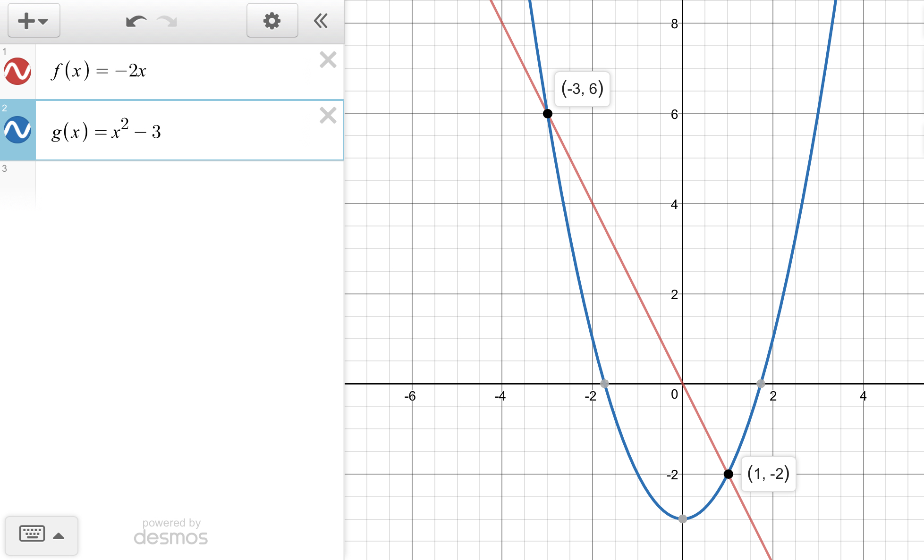Click the parabola's vertex gray point
924x560 pixels.
683,519
